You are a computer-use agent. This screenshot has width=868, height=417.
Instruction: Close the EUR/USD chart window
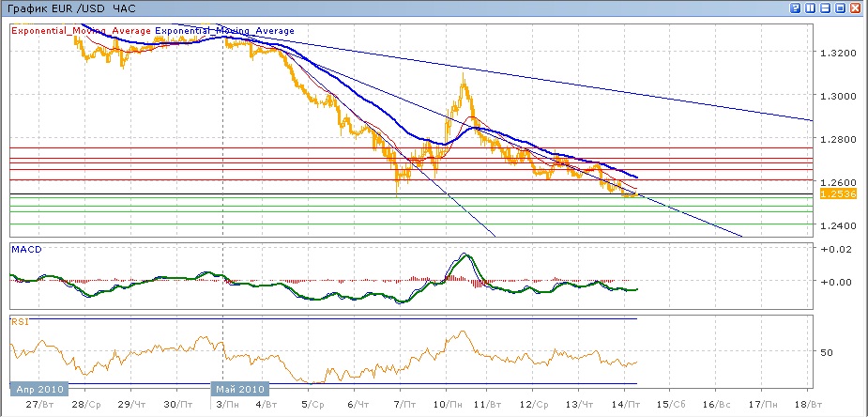coord(855,8)
